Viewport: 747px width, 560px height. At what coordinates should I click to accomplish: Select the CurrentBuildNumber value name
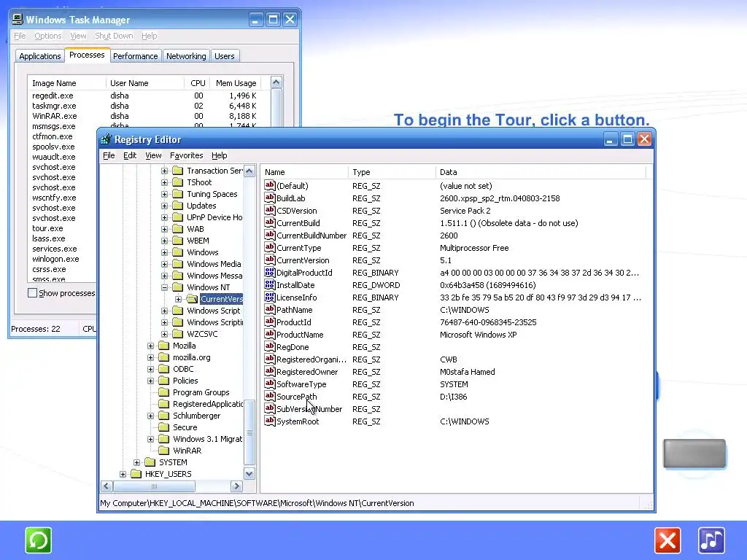click(311, 236)
